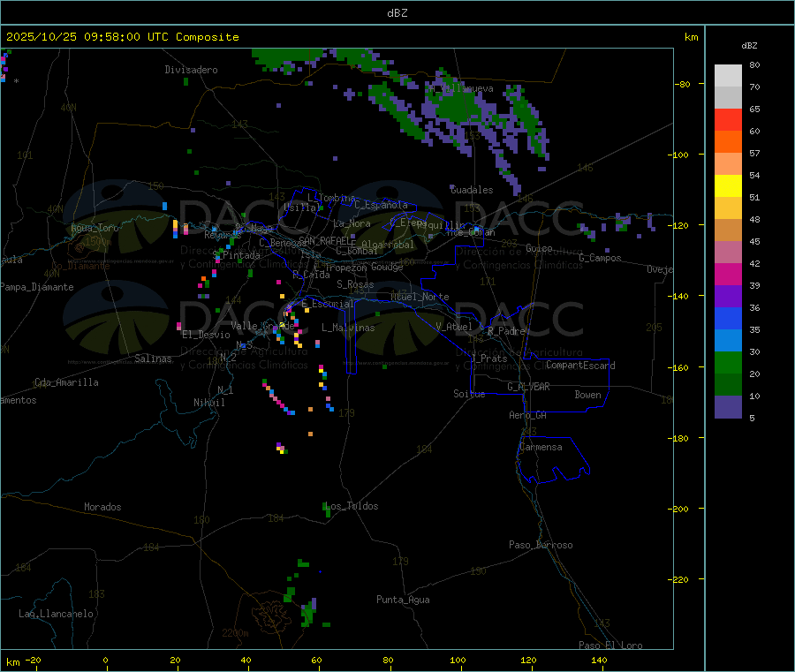Click the white 80 dBZ legend swatch
The width and height of the screenshot is (795, 672).
[x=728, y=76]
